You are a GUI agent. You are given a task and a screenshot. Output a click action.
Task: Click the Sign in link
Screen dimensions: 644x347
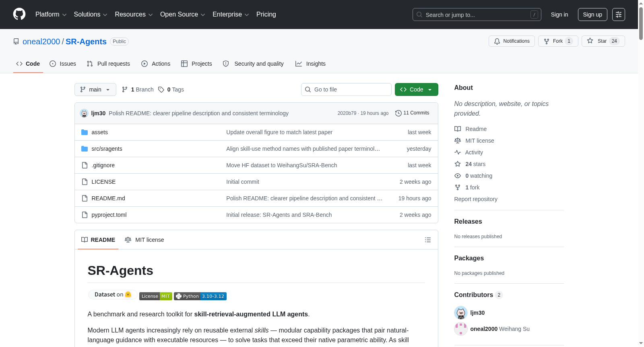pyautogui.click(x=559, y=15)
